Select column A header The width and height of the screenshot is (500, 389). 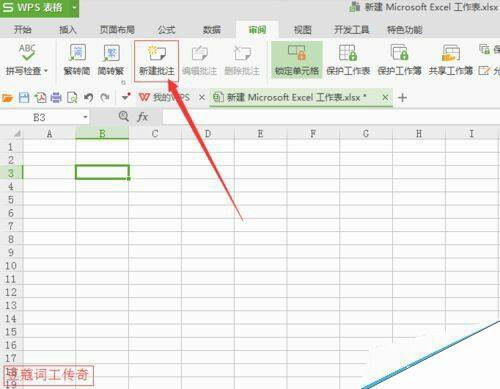coord(49,134)
